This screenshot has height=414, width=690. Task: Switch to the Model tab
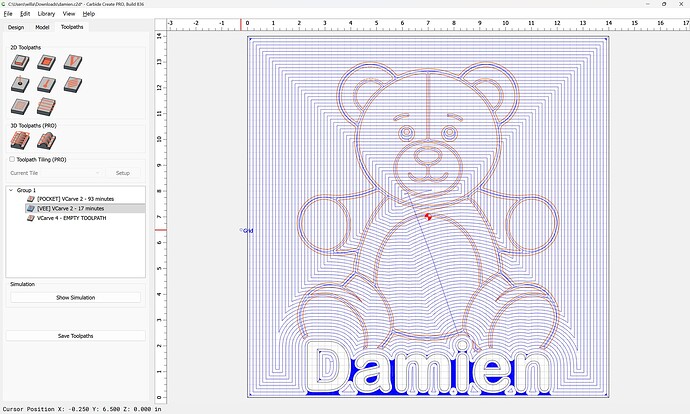tap(42, 27)
